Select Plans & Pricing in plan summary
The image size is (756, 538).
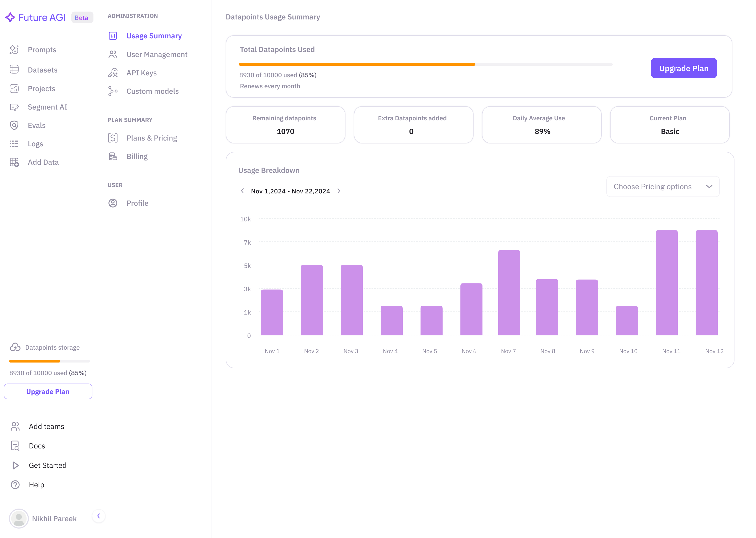pyautogui.click(x=152, y=138)
